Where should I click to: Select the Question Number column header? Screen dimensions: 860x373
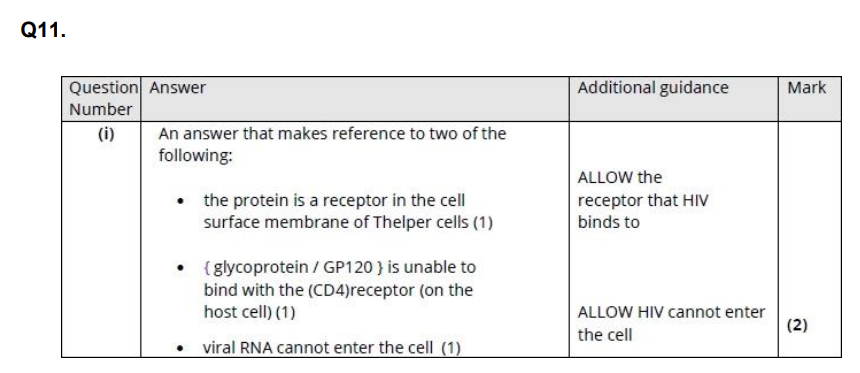pyautogui.click(x=101, y=99)
